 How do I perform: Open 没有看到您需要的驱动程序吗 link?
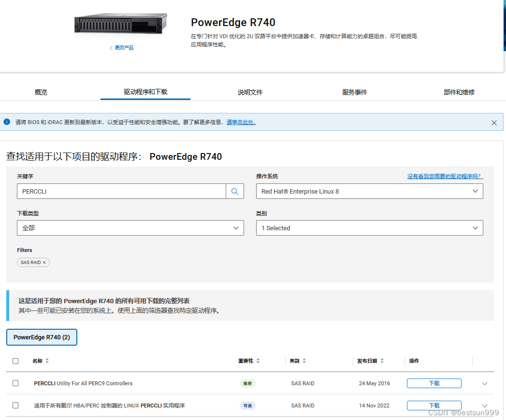(445, 176)
